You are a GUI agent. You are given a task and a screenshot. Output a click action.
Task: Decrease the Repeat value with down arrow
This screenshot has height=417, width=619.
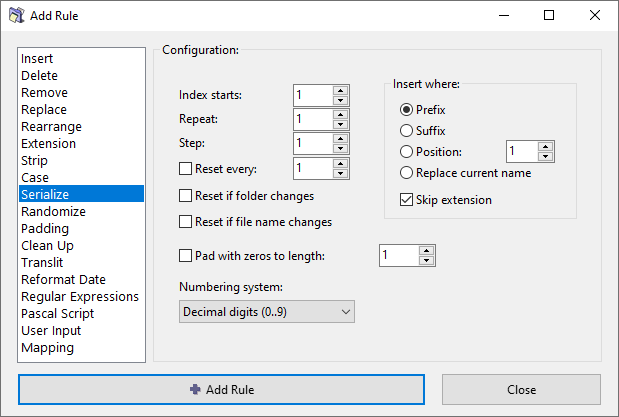pos(340,124)
